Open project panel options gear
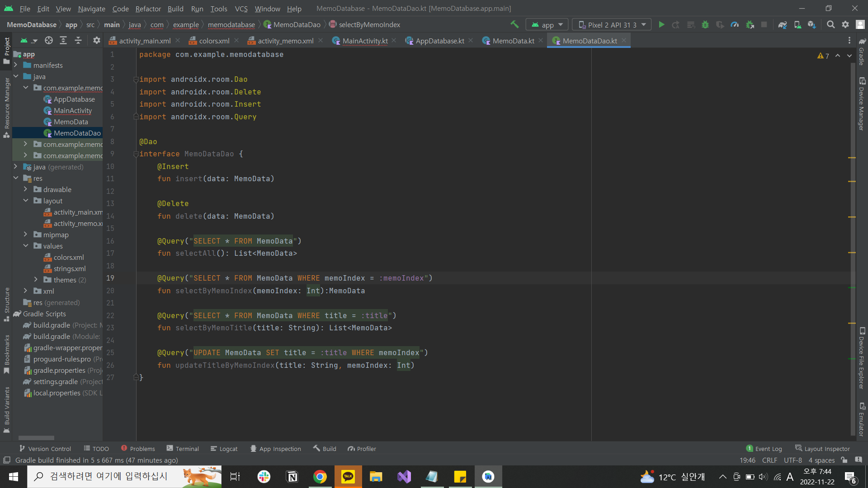This screenshot has width=868, height=488. [96, 41]
